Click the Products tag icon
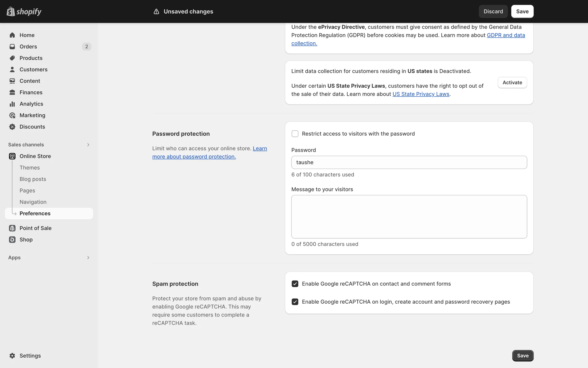Viewport: 588px width, 368px height. click(x=12, y=58)
